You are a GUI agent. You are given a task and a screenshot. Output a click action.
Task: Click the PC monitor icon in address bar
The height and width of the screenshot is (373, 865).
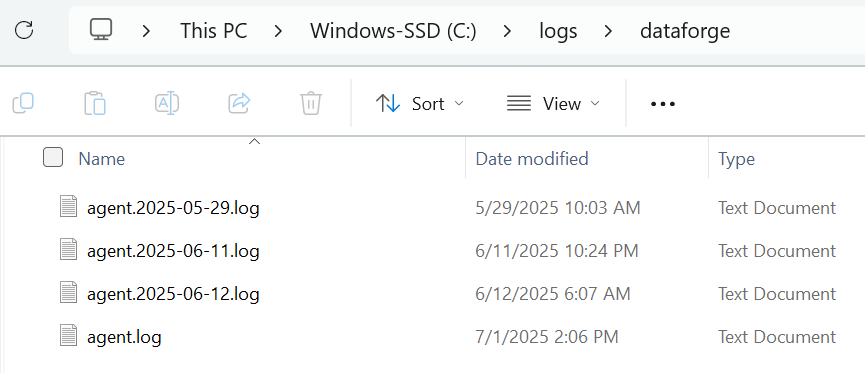coord(101,30)
